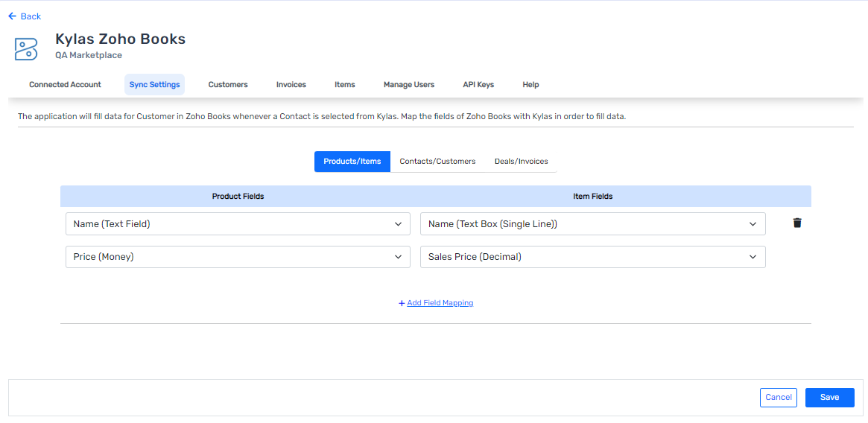The image size is (868, 423).
Task: Select the Products/Items mapping tab
Action: (352, 162)
